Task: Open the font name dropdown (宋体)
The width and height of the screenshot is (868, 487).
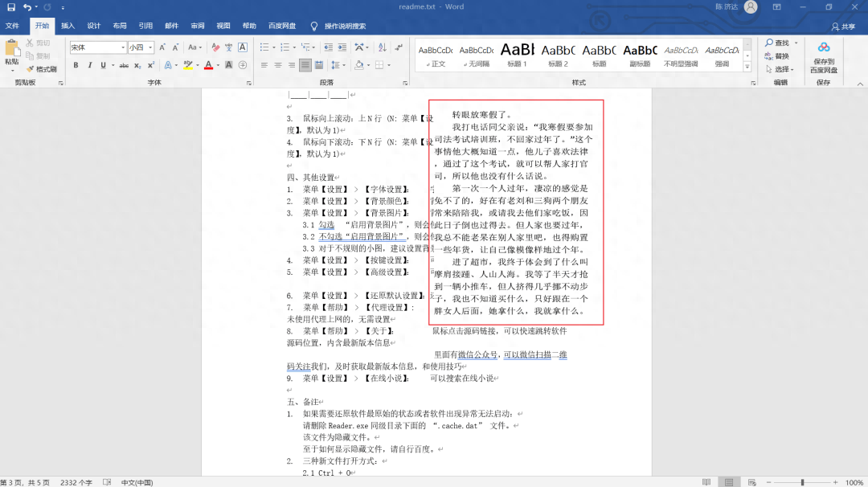Action: pyautogui.click(x=123, y=47)
